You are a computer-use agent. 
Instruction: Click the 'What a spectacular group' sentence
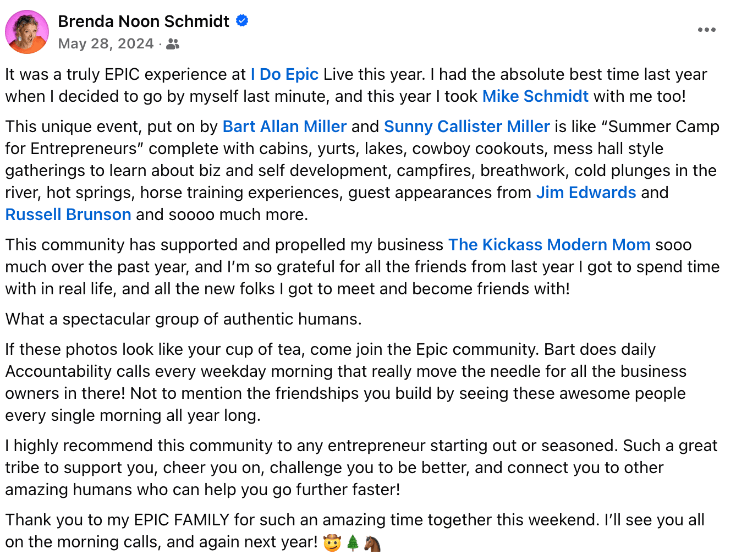[184, 319]
